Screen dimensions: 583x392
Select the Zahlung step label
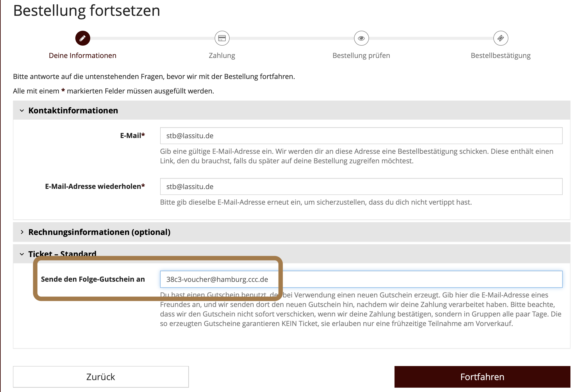[222, 56]
